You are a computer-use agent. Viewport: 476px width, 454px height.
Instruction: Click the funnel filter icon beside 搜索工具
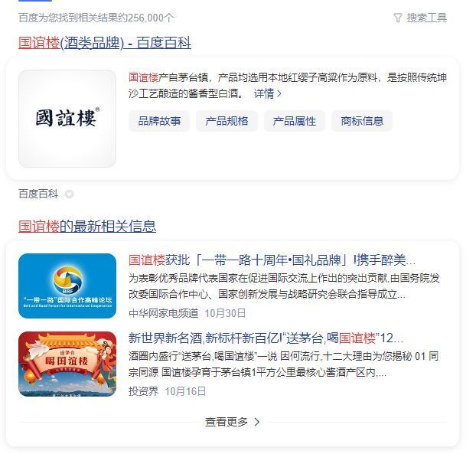398,18
